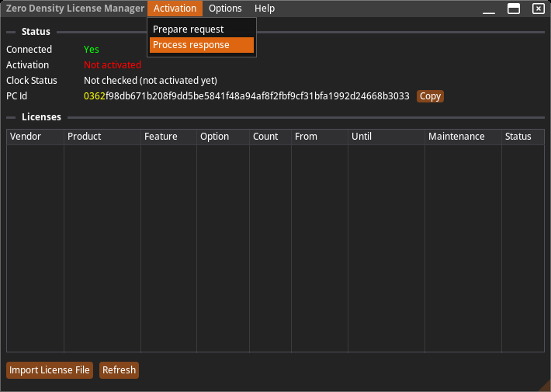This screenshot has width=551, height=392.
Task: Sort by the From date column
Action: [319, 137]
